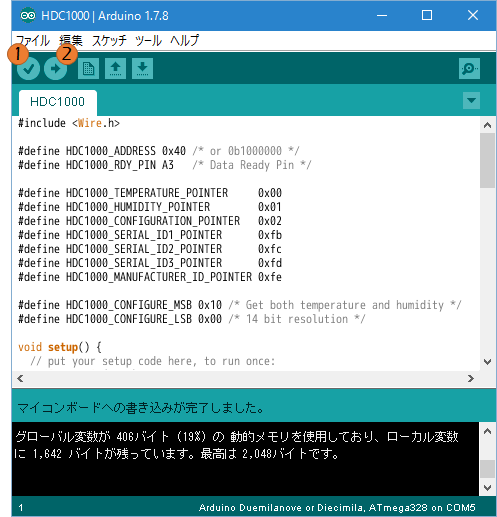Click the Verify (checkmark) button
This screenshot has width=497, height=517.
(28, 69)
